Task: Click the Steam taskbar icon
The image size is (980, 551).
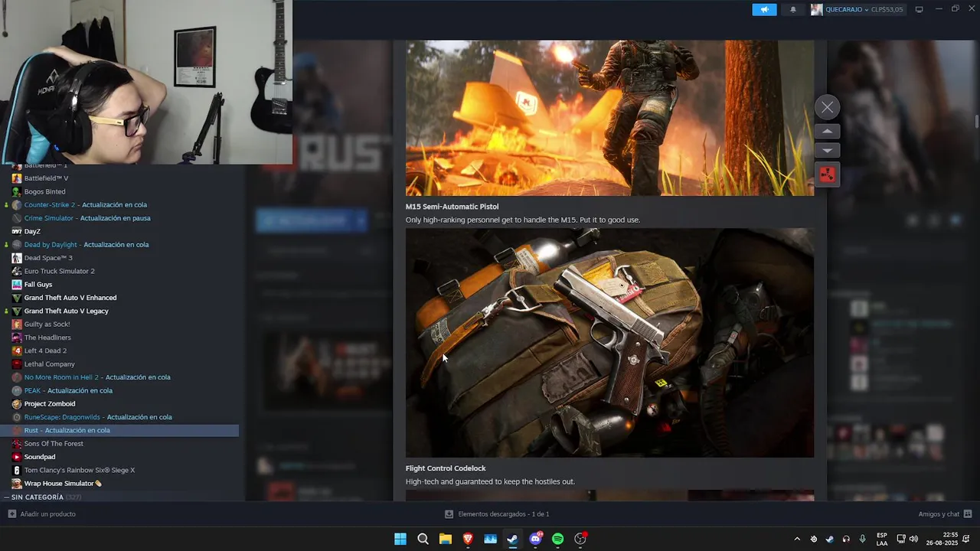Action: coord(512,539)
